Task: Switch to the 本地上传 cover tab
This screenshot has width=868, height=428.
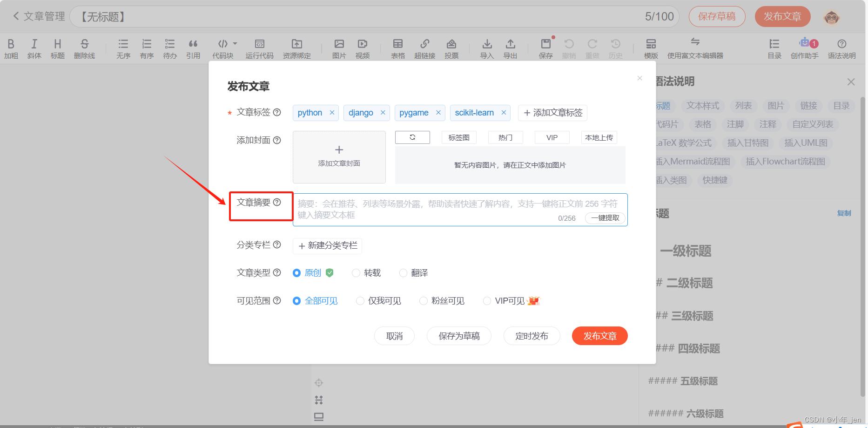Action: pos(599,137)
